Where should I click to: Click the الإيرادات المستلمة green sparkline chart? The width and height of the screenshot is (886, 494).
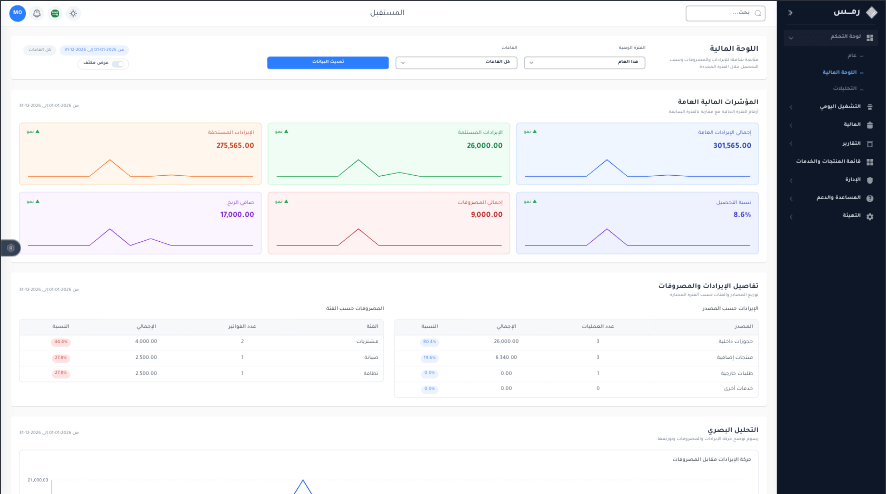[389, 168]
